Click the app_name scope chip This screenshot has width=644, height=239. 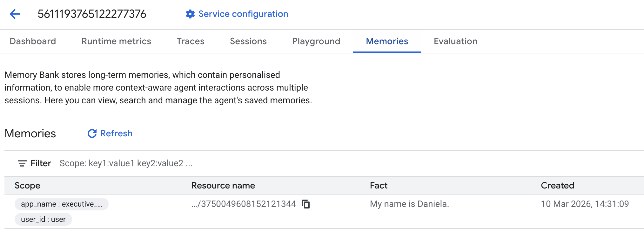62,204
